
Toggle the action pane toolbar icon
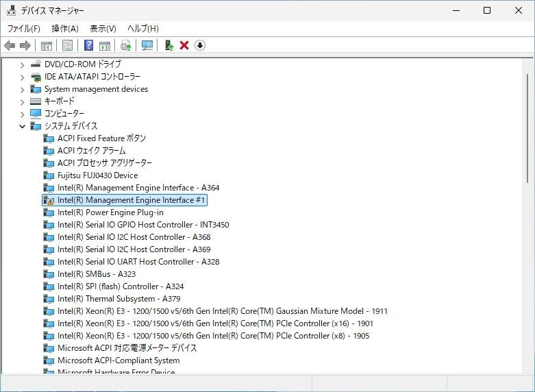105,45
